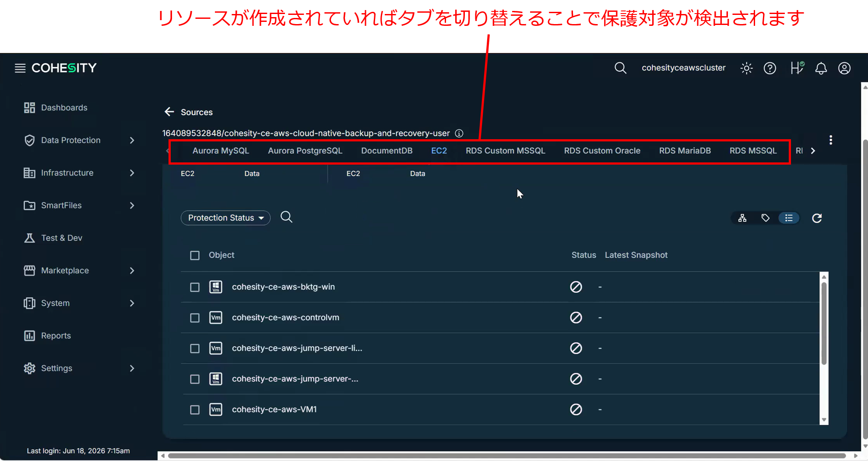Switch to hierarchy tree view

click(x=742, y=218)
